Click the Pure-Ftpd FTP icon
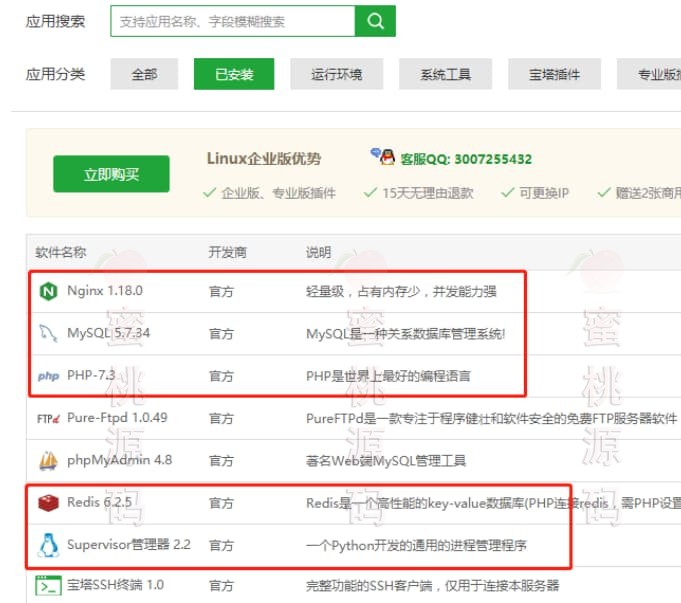The width and height of the screenshot is (681, 603). tap(48, 418)
